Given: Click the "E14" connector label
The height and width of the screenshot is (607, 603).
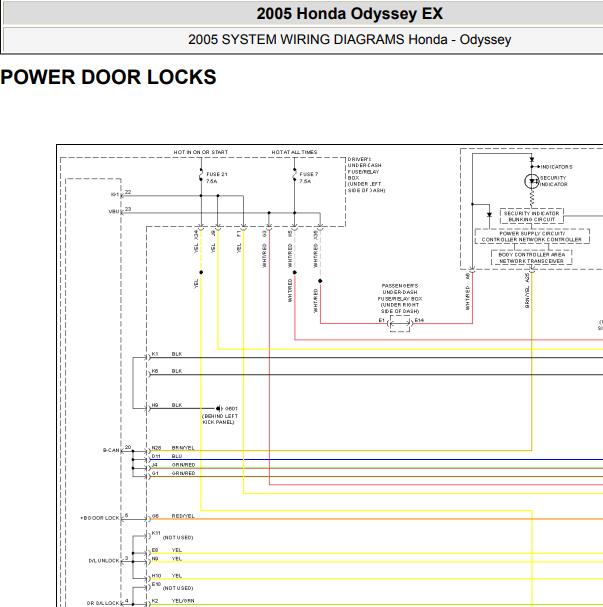Looking at the screenshot, I should click(419, 320).
